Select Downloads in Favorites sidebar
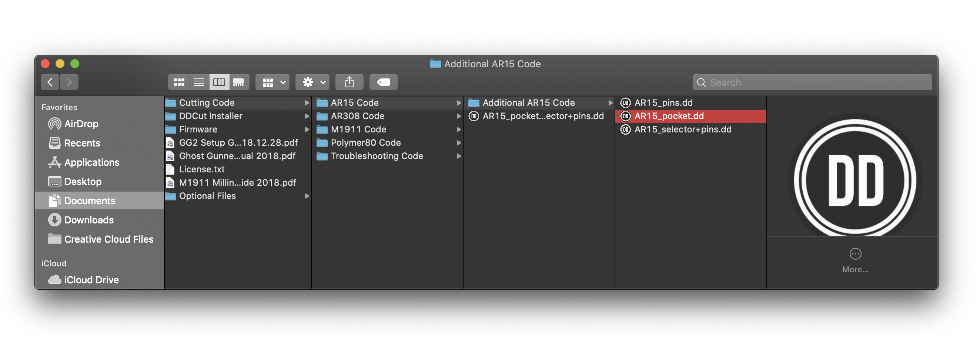980x354 pixels. point(88,220)
